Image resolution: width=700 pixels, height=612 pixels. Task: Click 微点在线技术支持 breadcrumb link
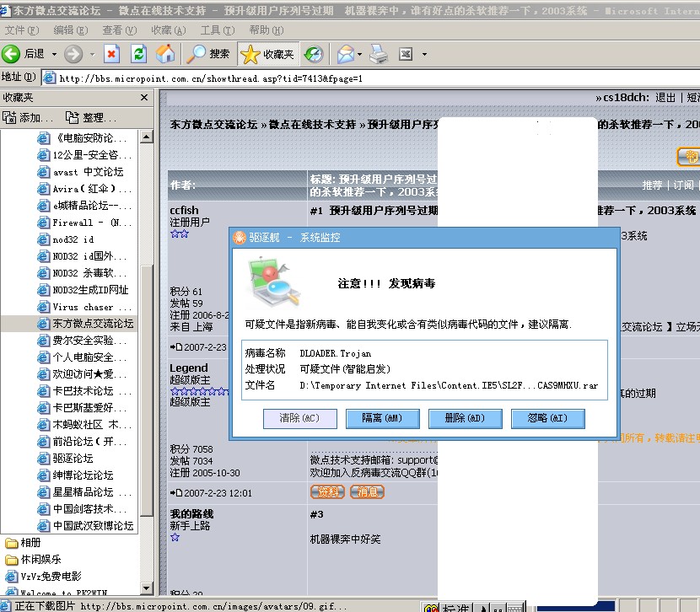point(313,125)
